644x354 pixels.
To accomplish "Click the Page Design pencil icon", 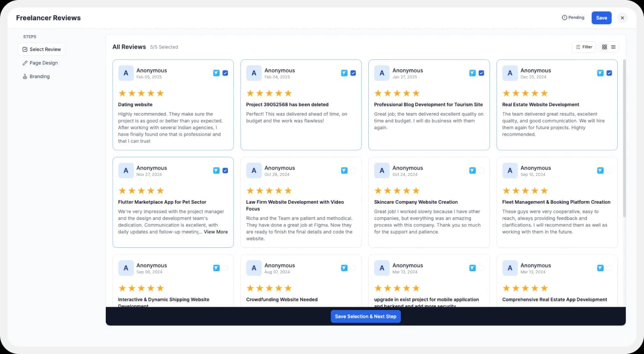I will tap(25, 63).
